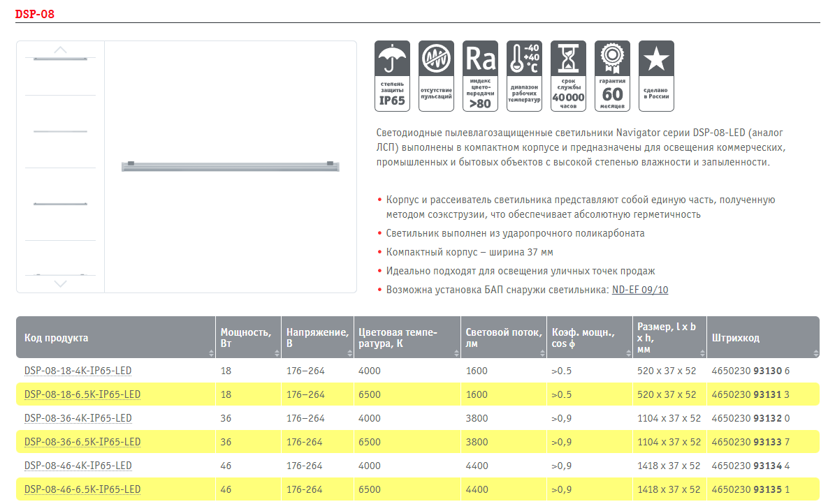Click power factor >0,9 in DSP-08-46-4K row
Image resolution: width=835 pixels, height=504 pixels.
pyautogui.click(x=562, y=466)
